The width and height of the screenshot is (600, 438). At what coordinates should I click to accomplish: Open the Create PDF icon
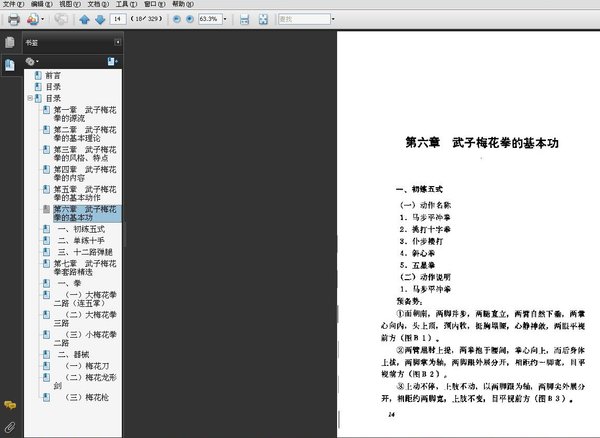[x=33, y=19]
